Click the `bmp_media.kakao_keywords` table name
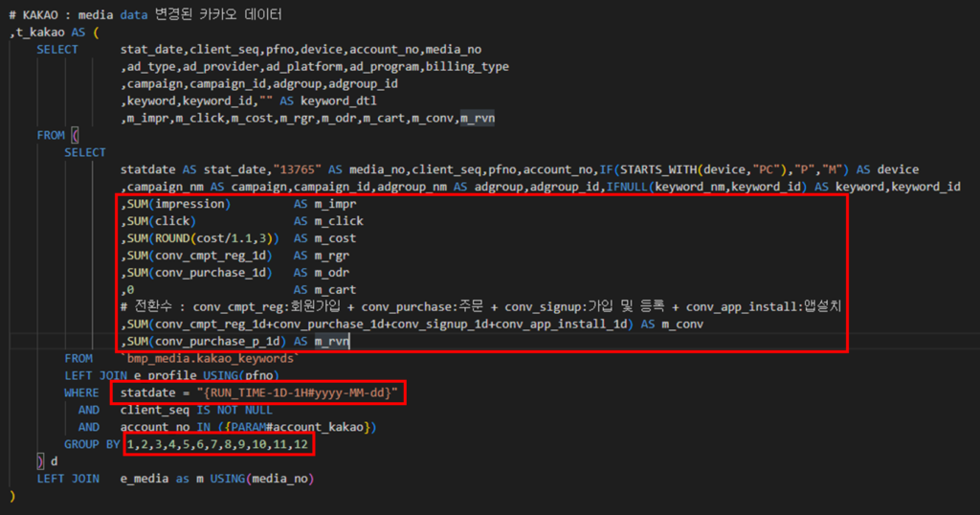980x515 pixels. (x=210, y=358)
